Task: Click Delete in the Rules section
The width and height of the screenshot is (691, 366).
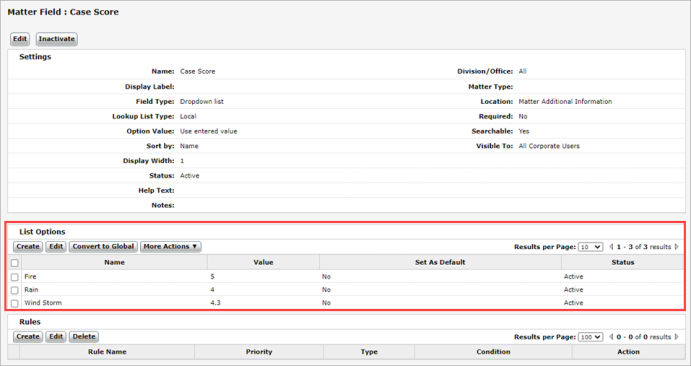Action: click(x=84, y=336)
